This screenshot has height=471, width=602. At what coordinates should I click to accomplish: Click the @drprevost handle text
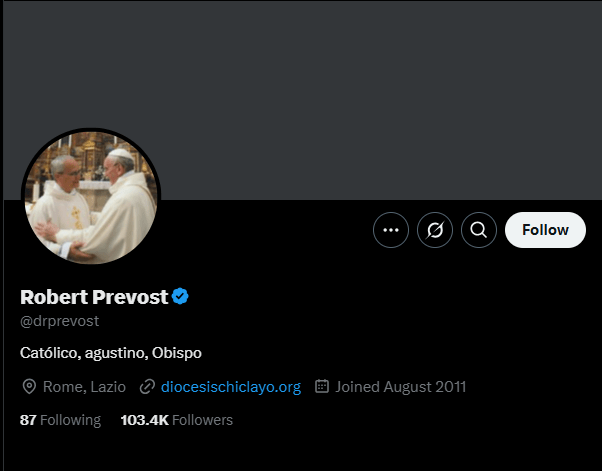click(x=60, y=321)
